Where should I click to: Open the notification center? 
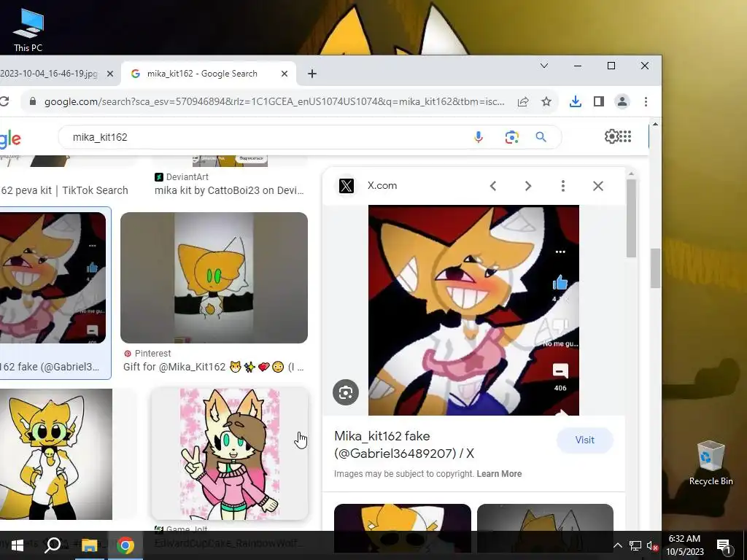click(x=724, y=545)
